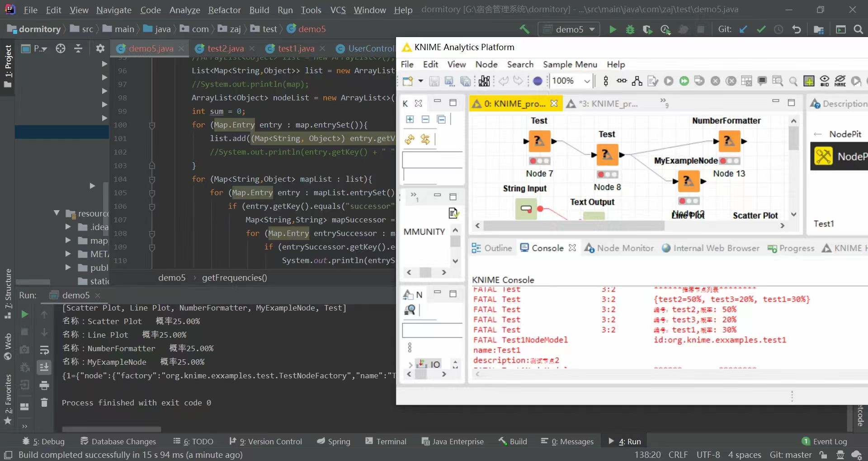Open IntelliJ Search Everywhere magnifier
The image size is (868, 461).
click(x=858, y=29)
